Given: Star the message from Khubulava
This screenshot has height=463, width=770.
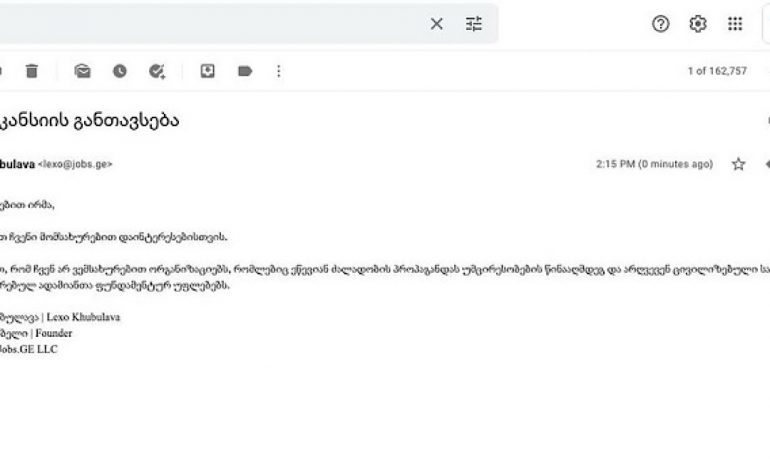Looking at the screenshot, I should tap(738, 164).
